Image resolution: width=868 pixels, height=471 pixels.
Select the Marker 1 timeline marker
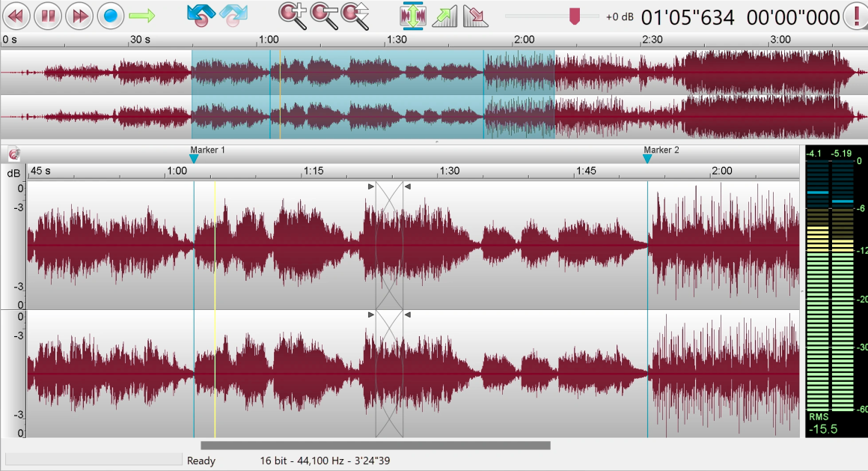coord(194,159)
